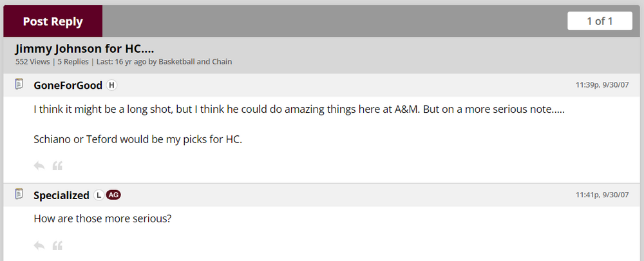The width and height of the screenshot is (644, 261).
Task: Reply to Specialized's post using arrow icon
Action: click(x=39, y=246)
